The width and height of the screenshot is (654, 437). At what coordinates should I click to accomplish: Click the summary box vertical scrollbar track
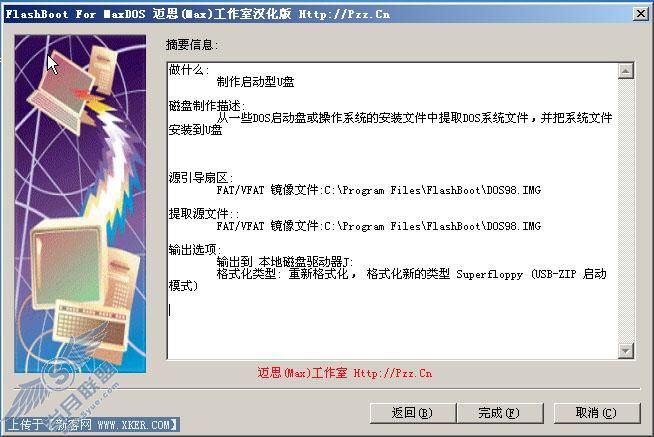coord(626,211)
